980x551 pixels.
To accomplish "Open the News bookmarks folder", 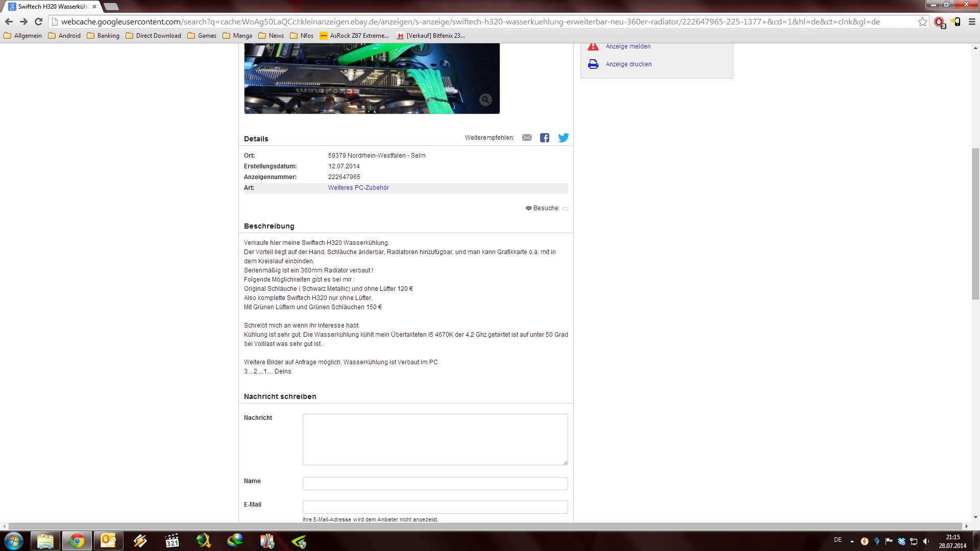I will [272, 36].
